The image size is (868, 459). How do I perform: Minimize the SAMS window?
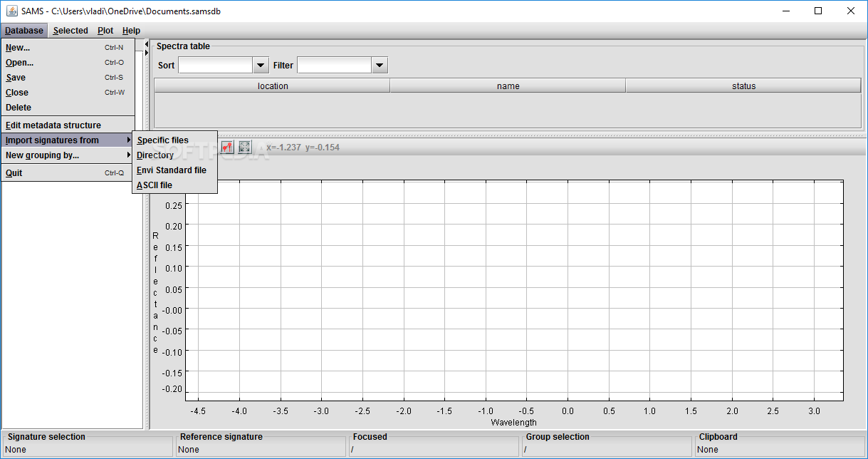tap(786, 11)
